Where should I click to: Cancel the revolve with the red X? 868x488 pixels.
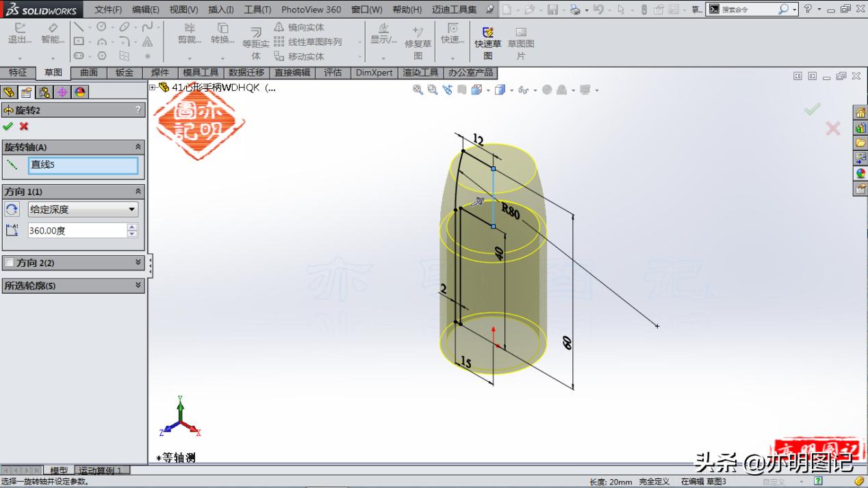(23, 127)
